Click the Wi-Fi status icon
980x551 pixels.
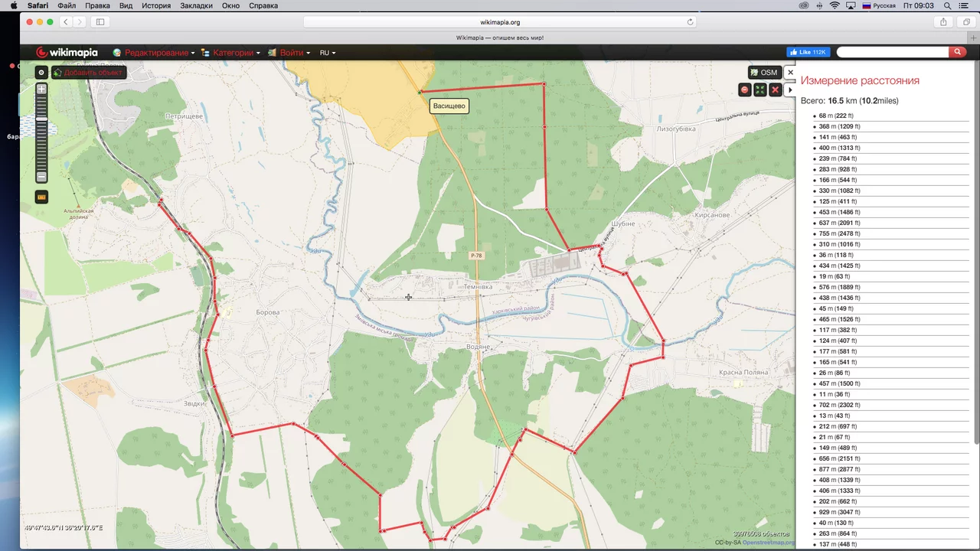(x=835, y=5)
